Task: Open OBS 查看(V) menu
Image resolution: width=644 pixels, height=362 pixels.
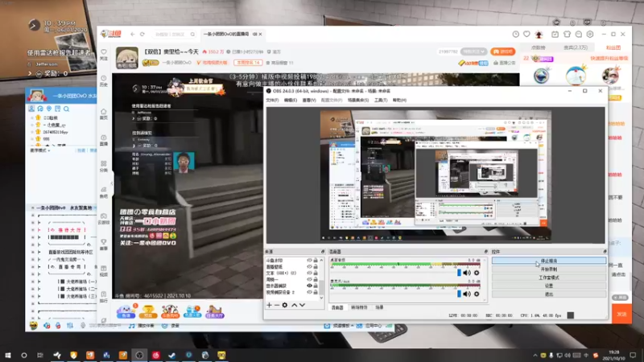Action: coord(309,100)
